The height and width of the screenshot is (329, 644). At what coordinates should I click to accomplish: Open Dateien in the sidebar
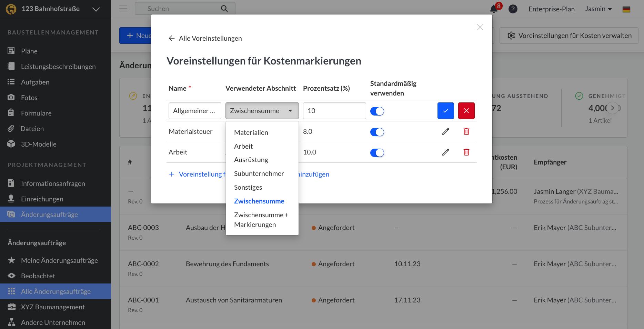(x=56, y=129)
